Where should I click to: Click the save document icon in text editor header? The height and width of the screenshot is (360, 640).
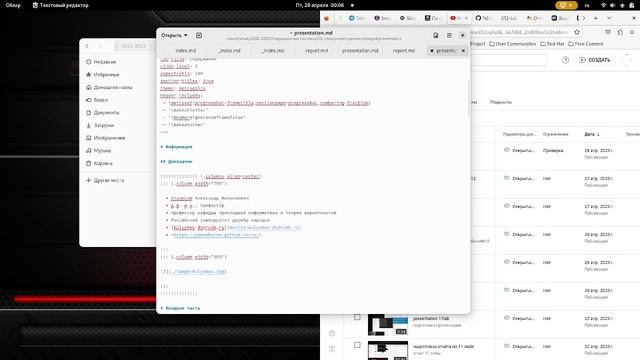coord(436,36)
